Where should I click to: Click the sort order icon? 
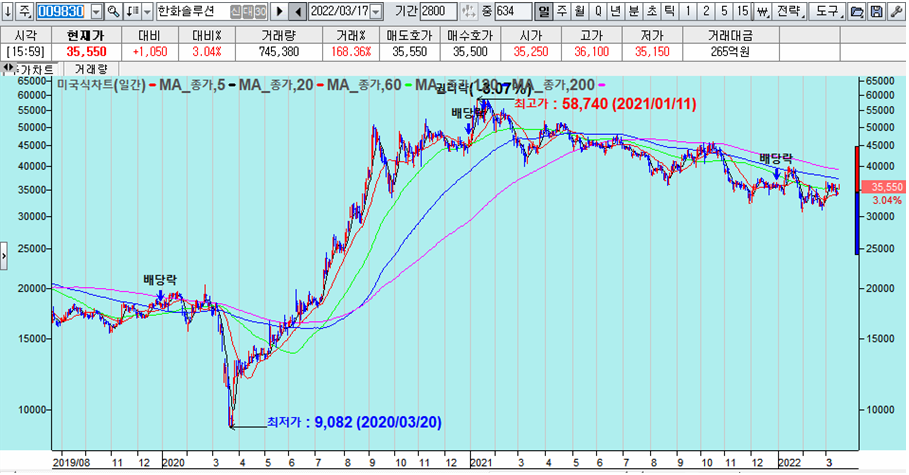132,11
